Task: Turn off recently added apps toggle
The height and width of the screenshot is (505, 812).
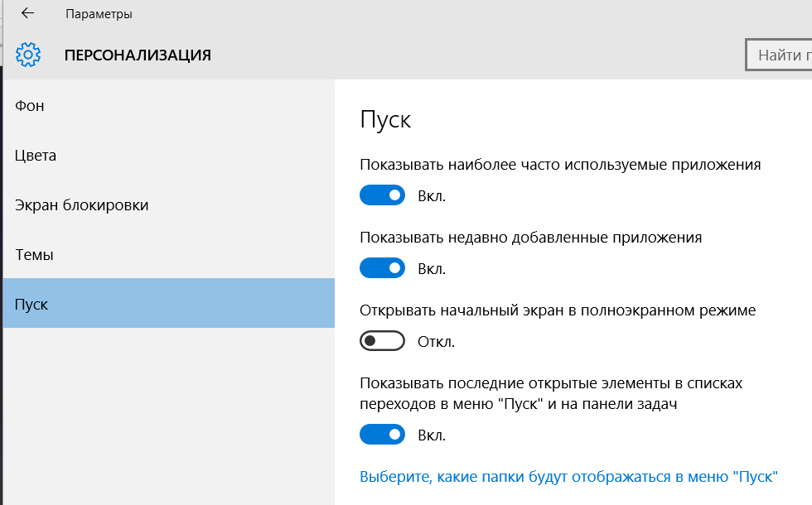Action: coord(382,268)
